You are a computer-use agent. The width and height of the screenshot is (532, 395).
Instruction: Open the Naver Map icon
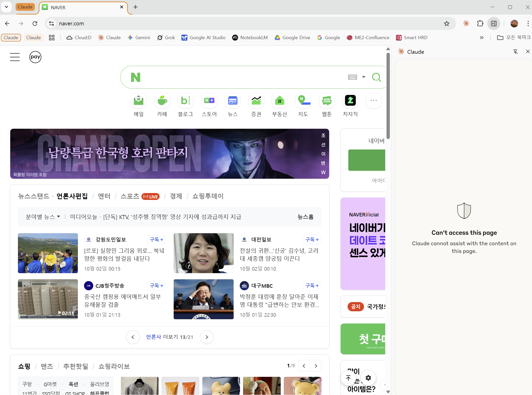[x=303, y=101]
